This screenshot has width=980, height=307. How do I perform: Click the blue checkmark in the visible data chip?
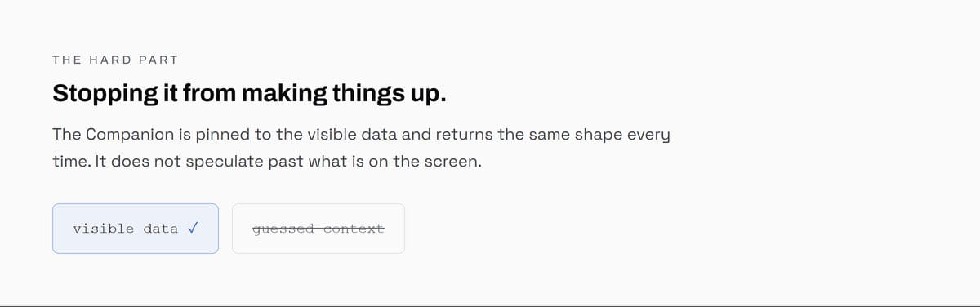tap(193, 229)
